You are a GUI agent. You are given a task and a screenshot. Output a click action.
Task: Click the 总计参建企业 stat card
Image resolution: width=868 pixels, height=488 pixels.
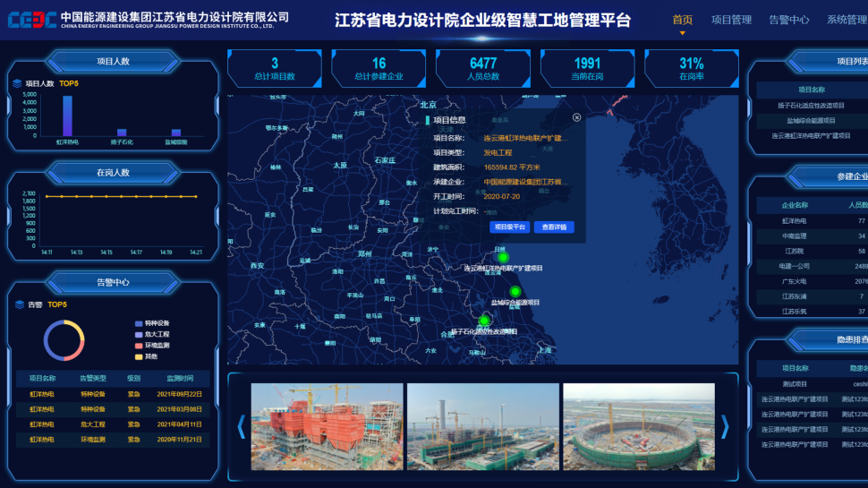point(379,69)
